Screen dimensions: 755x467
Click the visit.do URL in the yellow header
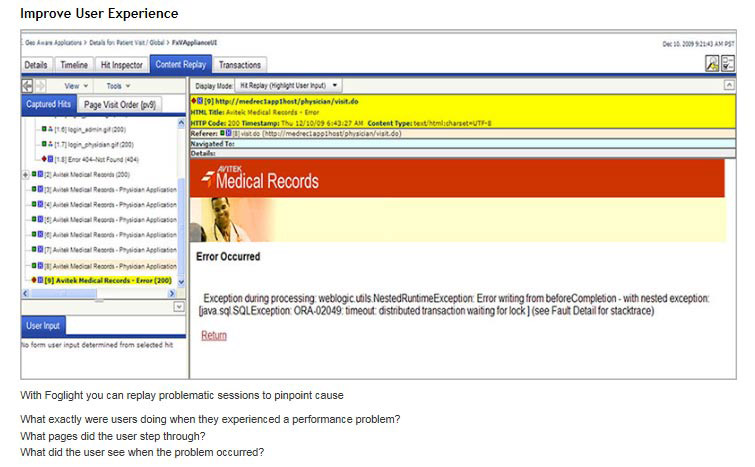tap(286, 101)
